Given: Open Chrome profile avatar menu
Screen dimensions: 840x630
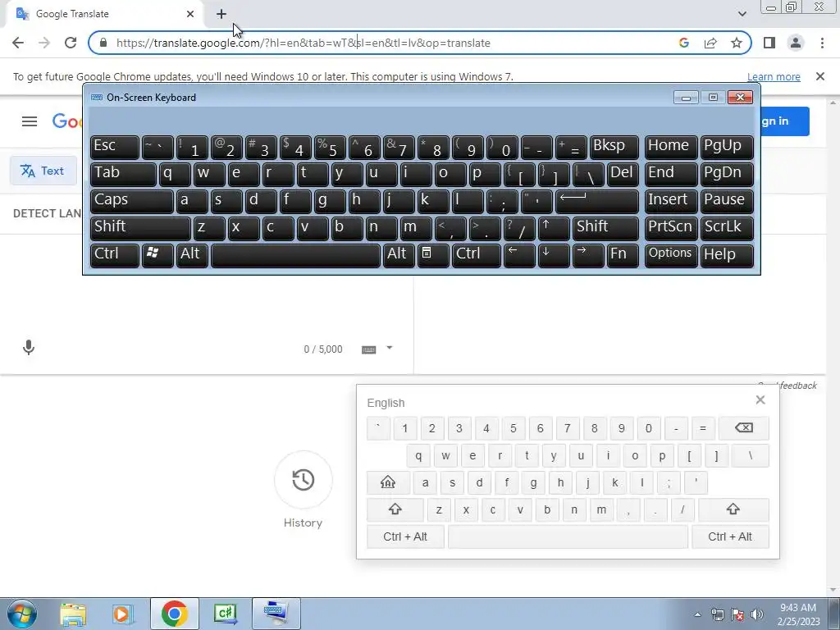Looking at the screenshot, I should point(796,43).
